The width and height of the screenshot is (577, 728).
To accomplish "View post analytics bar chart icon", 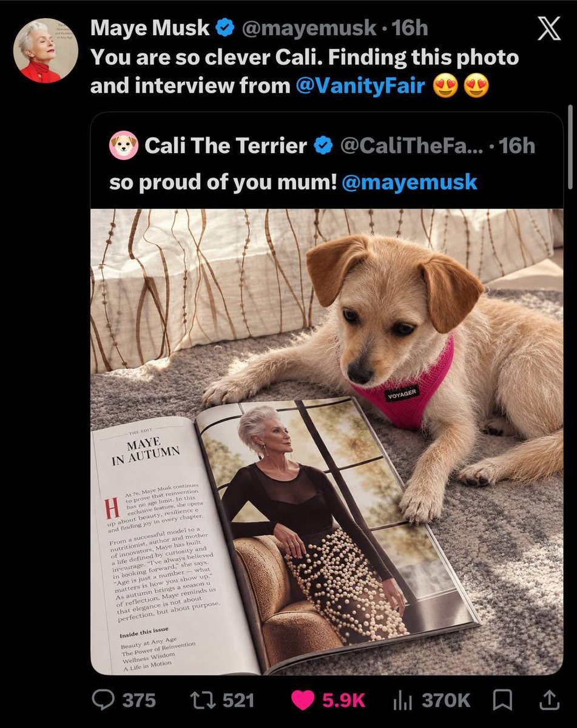I will (403, 701).
